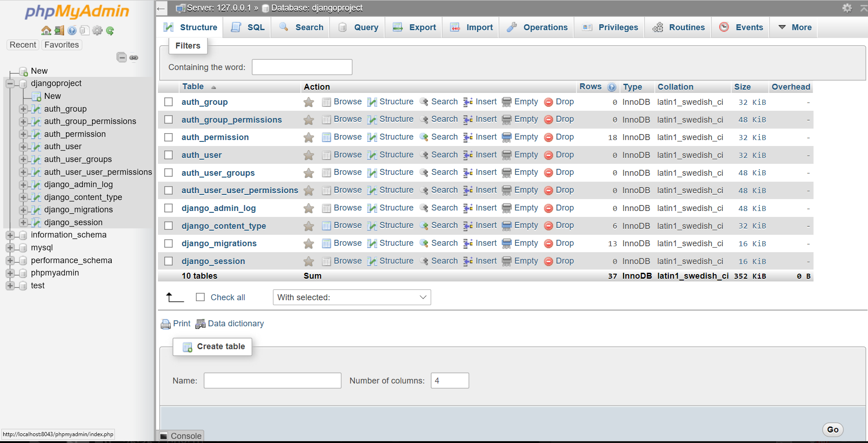
Task: Open django_migrations table link in list
Action: (219, 243)
